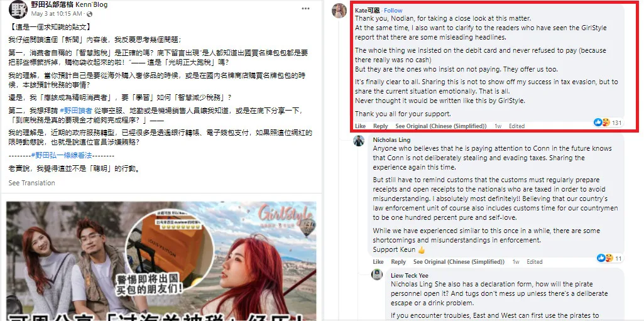Screen dimensions: 644x321
Task: Reply to Nicholas Ling's comment
Action: pos(398,261)
